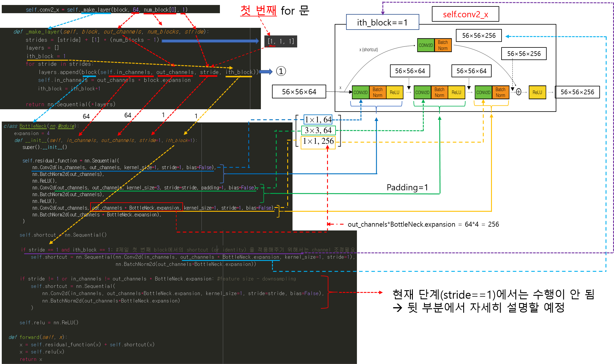The width and height of the screenshot is (614, 364).
Task: Select the 1×1, 64 blue-bordered layer box
Action: [318, 119]
